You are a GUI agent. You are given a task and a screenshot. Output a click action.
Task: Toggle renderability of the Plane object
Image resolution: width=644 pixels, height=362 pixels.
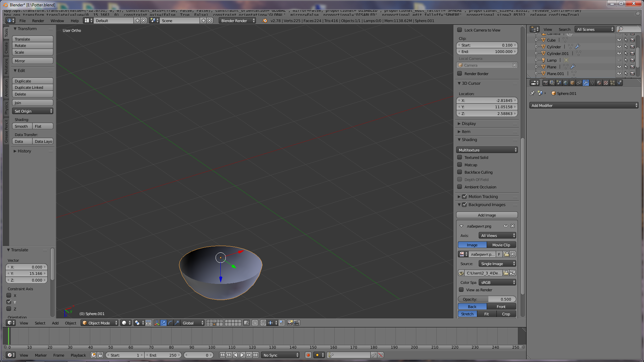633,67
